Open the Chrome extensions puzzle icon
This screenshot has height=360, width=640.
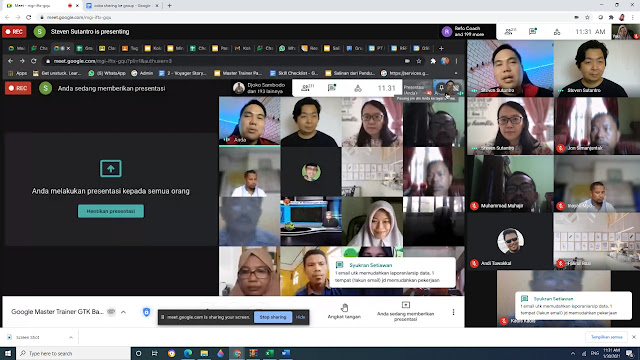point(611,17)
